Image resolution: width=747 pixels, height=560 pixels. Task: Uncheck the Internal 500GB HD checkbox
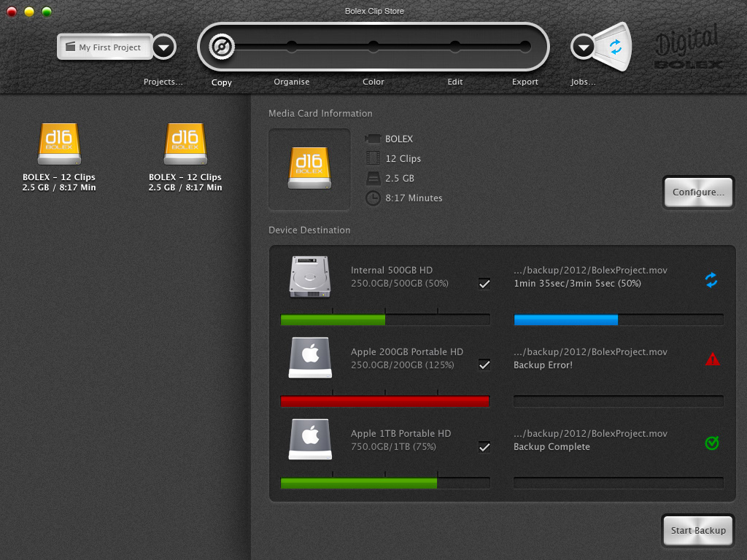[x=484, y=284]
